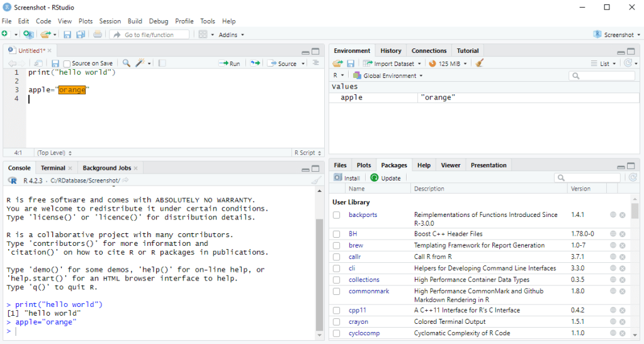Tick the backports package checkbox
644x344 pixels.
337,215
